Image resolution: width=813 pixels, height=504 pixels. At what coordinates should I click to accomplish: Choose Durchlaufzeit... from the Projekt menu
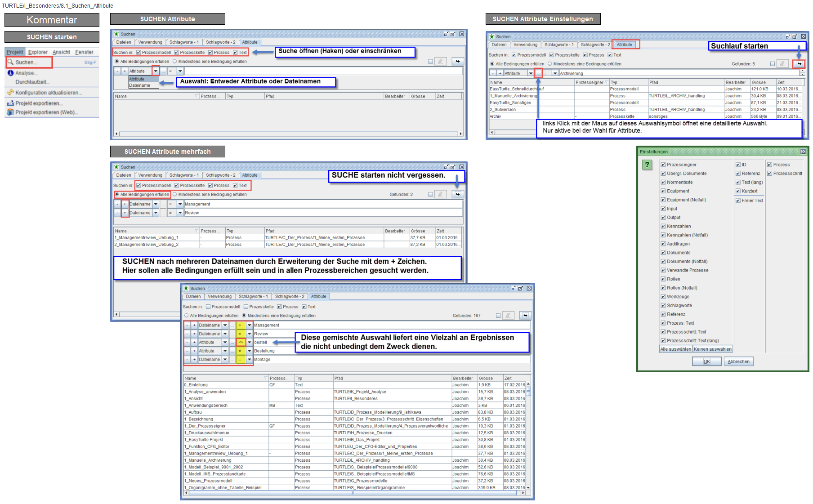32,82
